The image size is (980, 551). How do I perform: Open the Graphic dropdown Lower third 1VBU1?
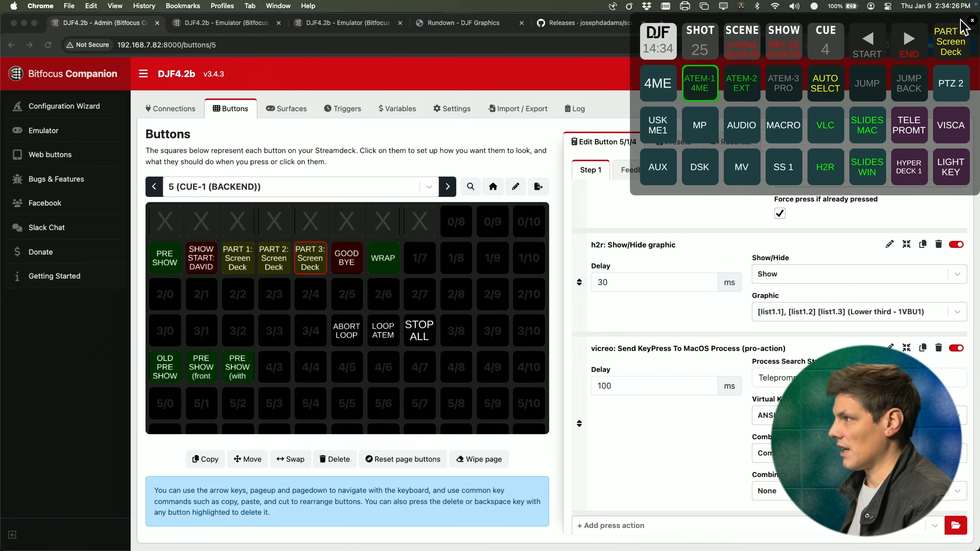(859, 311)
